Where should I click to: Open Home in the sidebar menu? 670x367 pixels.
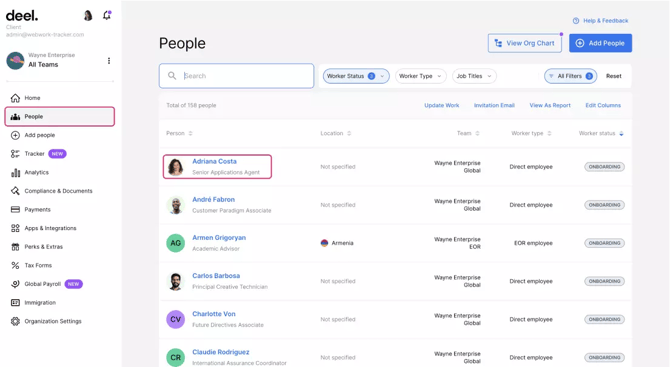32,98
